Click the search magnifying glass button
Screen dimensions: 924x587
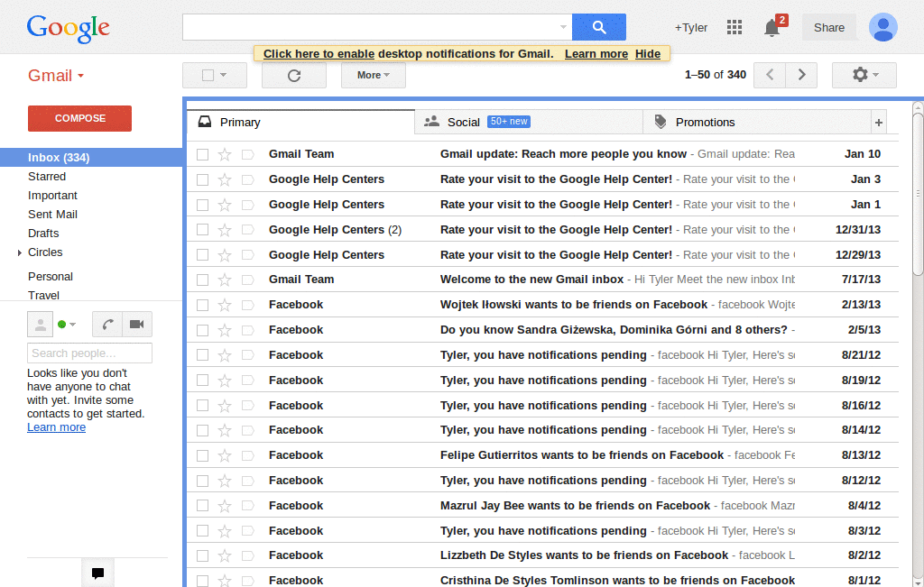coord(598,27)
